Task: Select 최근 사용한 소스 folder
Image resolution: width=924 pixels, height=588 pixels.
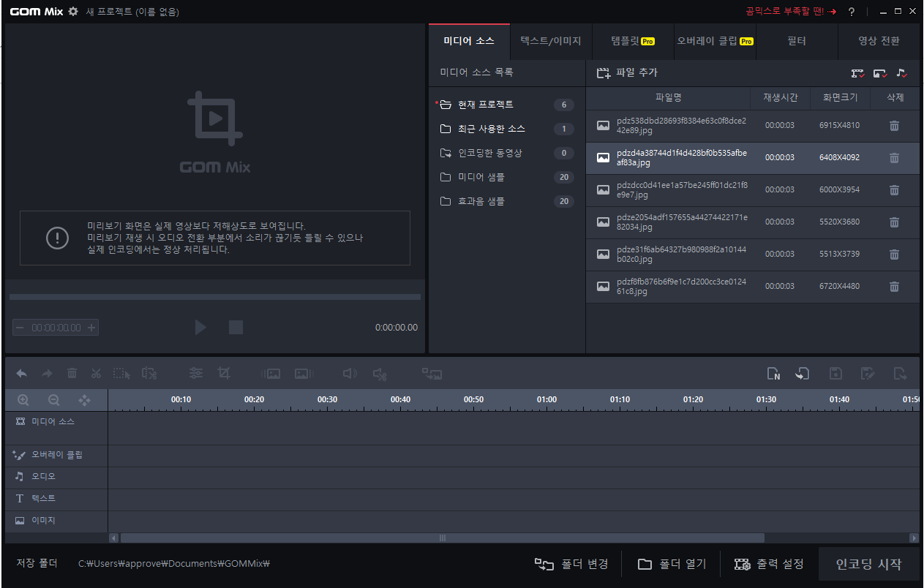Action: 506,129
